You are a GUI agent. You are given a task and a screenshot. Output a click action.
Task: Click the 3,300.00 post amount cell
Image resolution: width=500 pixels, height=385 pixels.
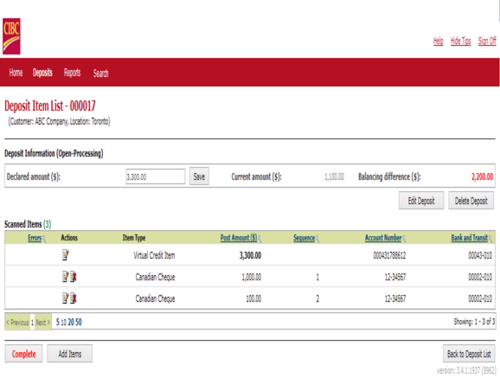click(250, 256)
